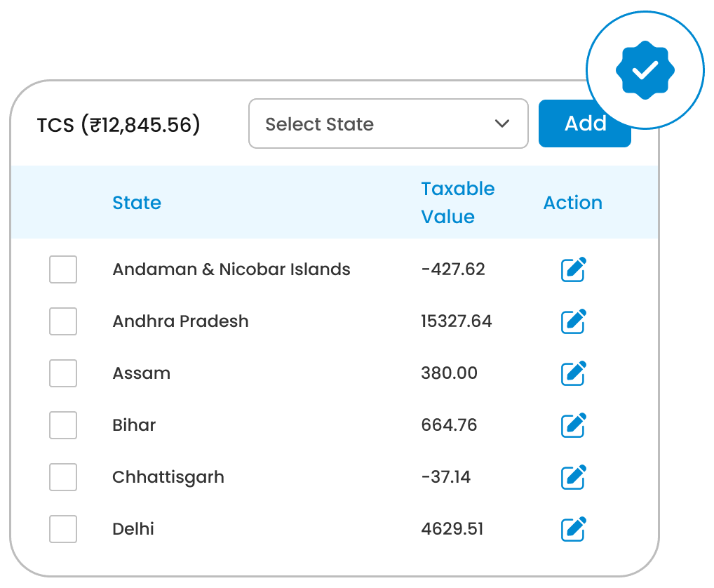Click the blue verified checkmark badge
714x588 pixels.
tap(645, 69)
